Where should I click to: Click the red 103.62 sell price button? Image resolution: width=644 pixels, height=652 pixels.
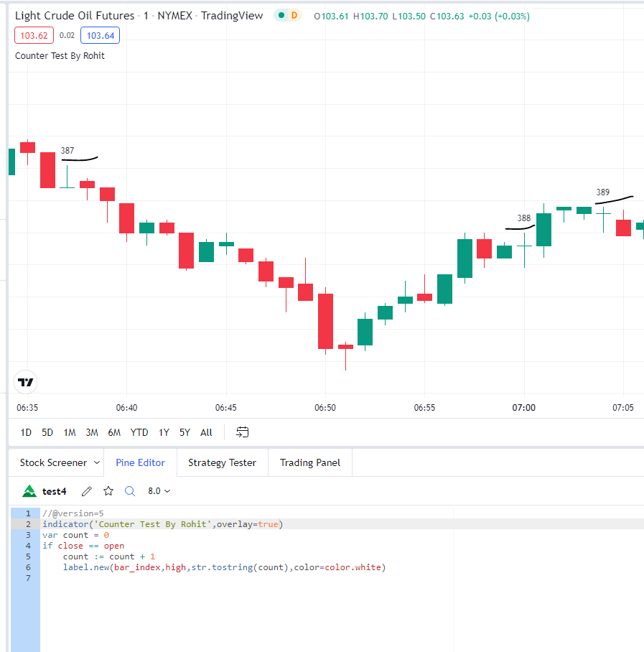coord(34,35)
